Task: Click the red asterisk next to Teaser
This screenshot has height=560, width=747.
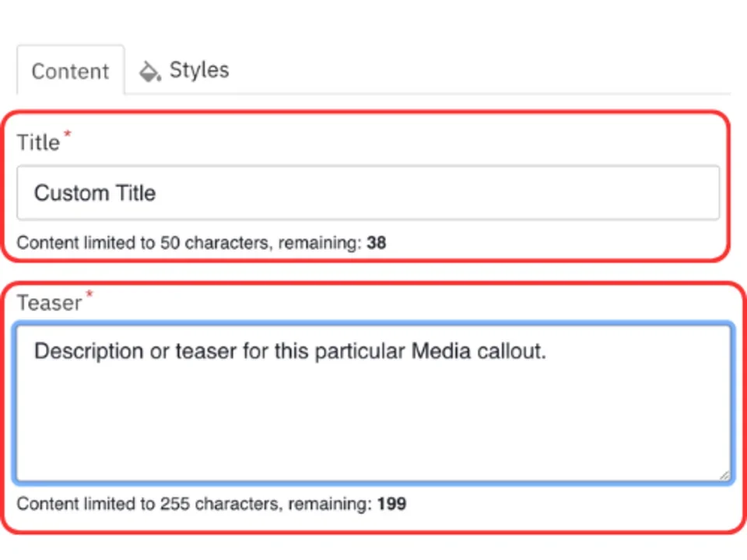Action: 89,294
